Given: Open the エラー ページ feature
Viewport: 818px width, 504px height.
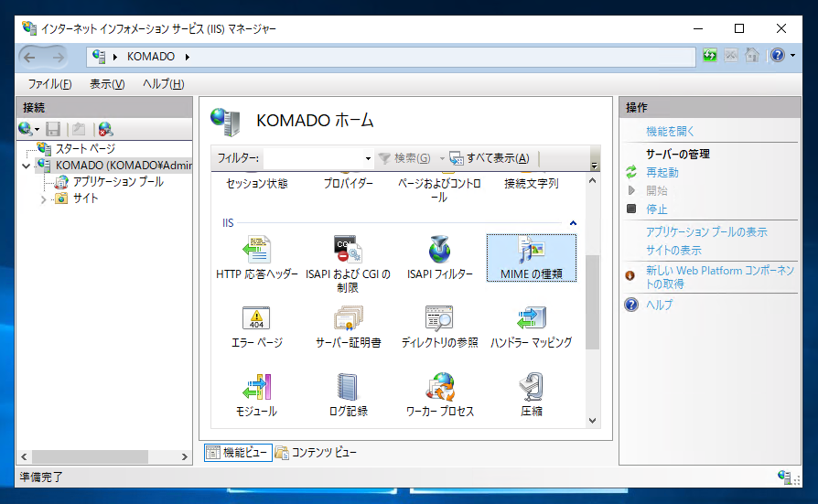Looking at the screenshot, I should point(257,327).
